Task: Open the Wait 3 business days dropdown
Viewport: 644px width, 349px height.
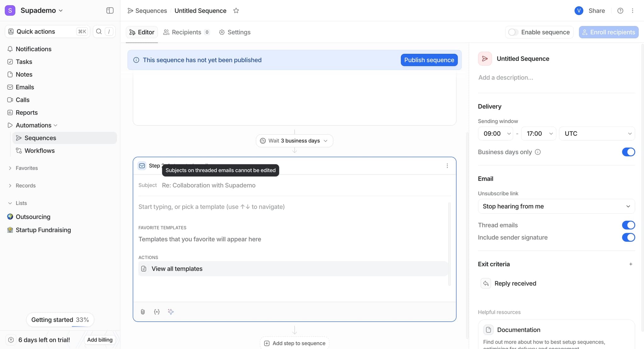Action: pos(294,141)
